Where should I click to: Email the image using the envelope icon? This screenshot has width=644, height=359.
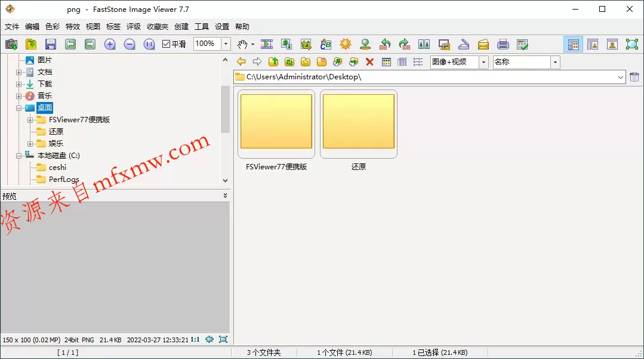point(483,44)
